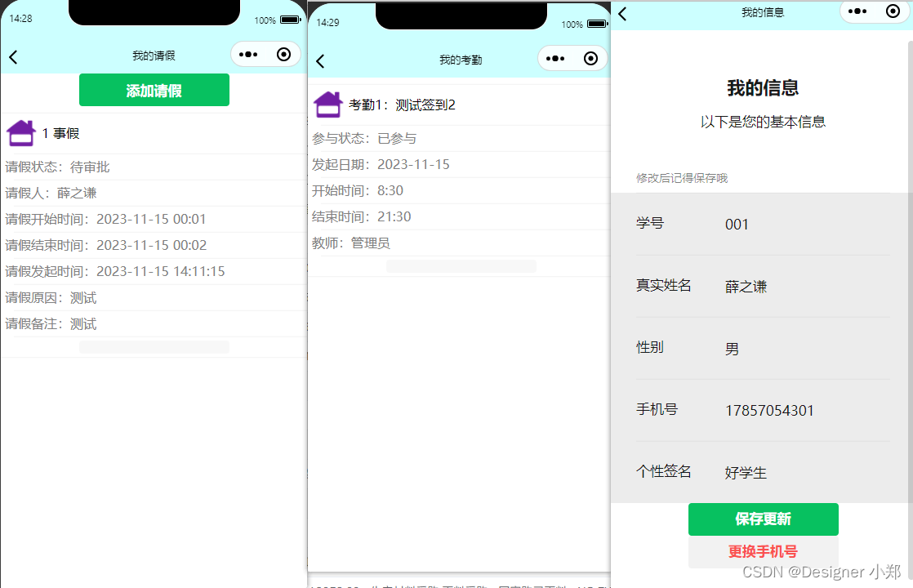
Task: Edit the 个性签名 field showing 好学生
Action: pos(762,472)
